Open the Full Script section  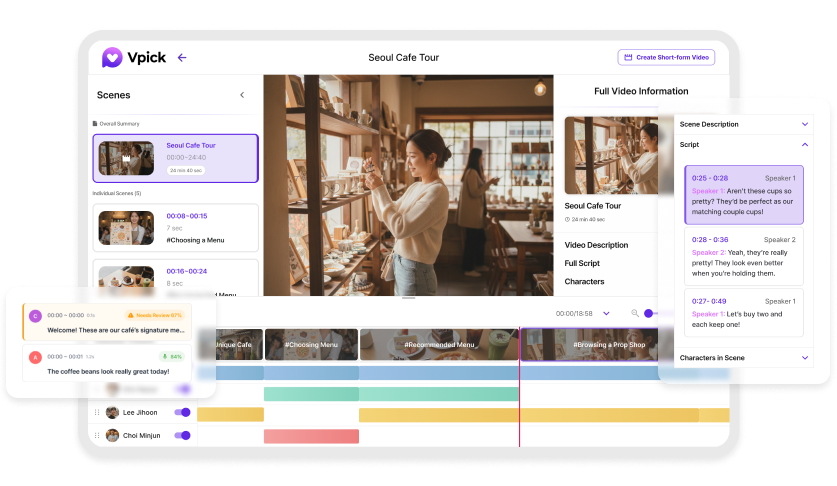(x=583, y=263)
